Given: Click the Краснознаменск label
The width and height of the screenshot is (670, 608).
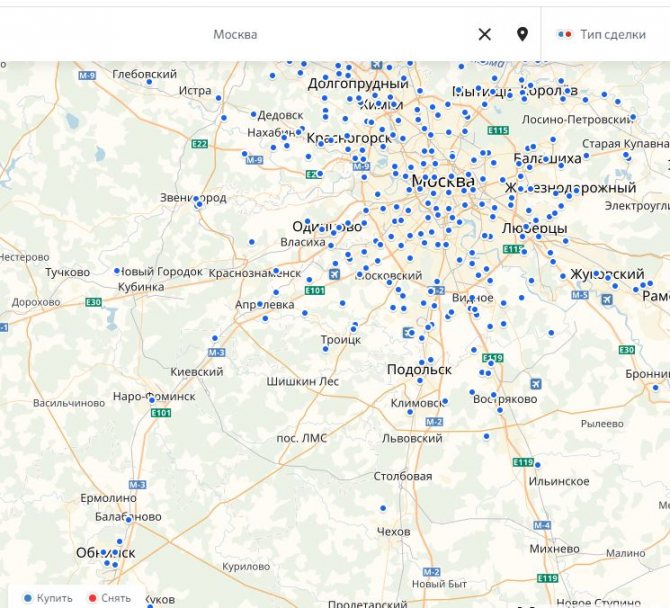Looking at the screenshot, I should pyautogui.click(x=255, y=273).
